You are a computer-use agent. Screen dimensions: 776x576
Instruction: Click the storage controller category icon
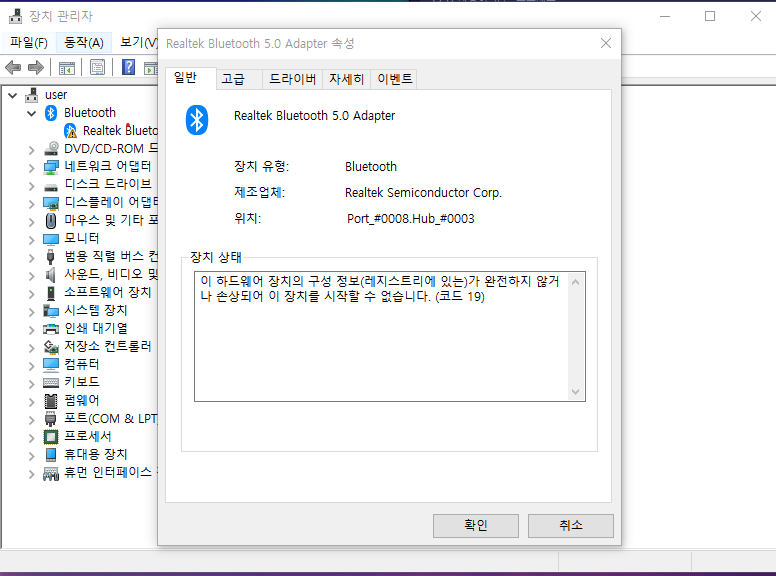(x=51, y=347)
